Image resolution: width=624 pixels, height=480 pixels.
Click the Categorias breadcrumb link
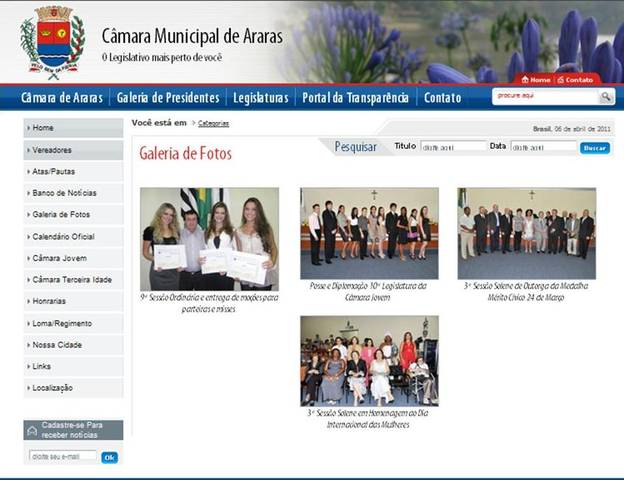[x=213, y=123]
